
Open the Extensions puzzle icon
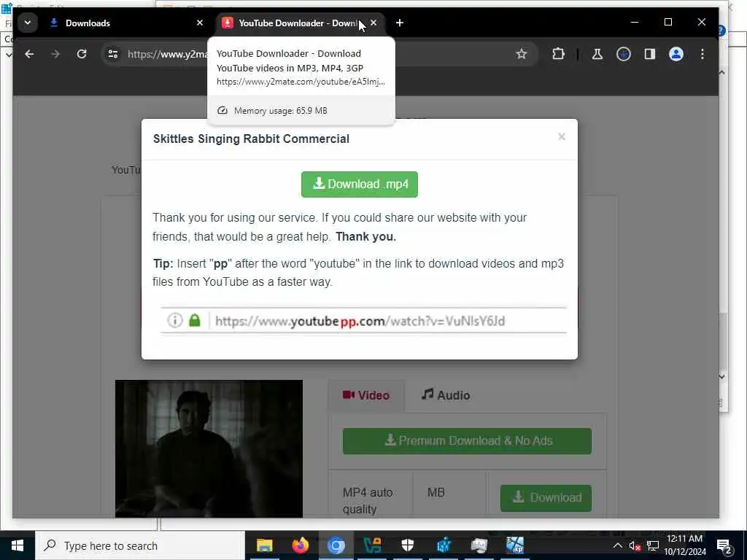[558, 54]
